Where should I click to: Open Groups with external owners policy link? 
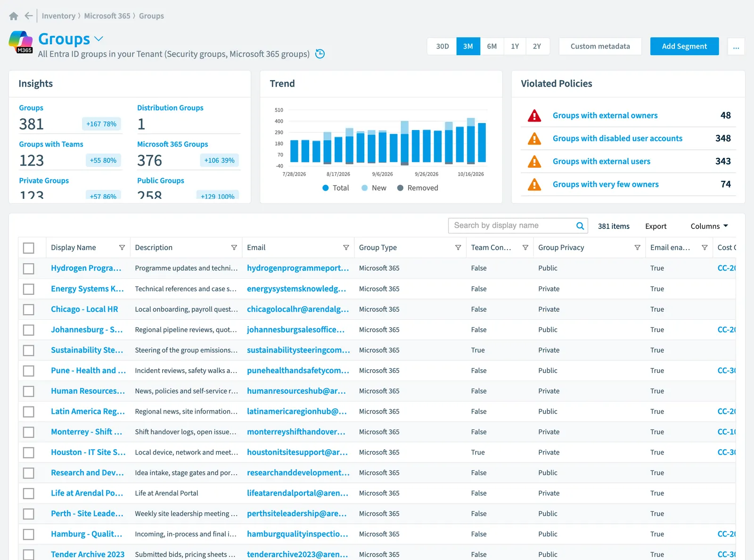605,115
